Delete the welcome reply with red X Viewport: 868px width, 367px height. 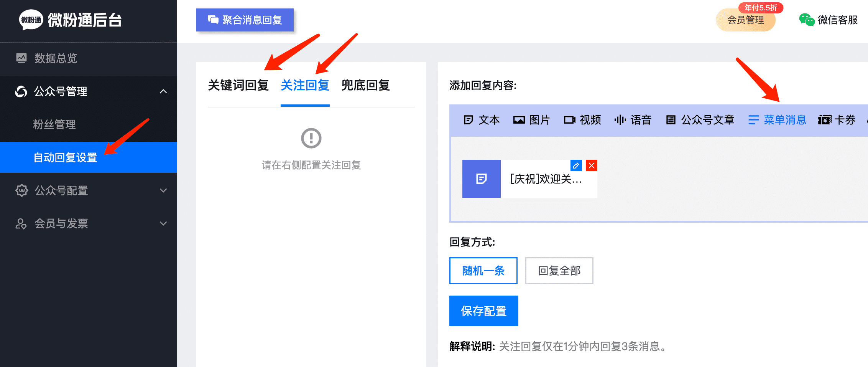click(x=592, y=165)
